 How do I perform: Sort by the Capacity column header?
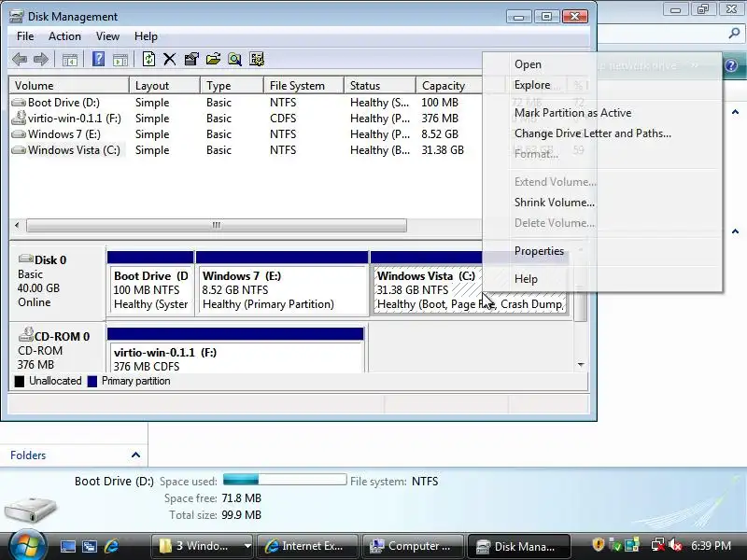[x=449, y=86]
